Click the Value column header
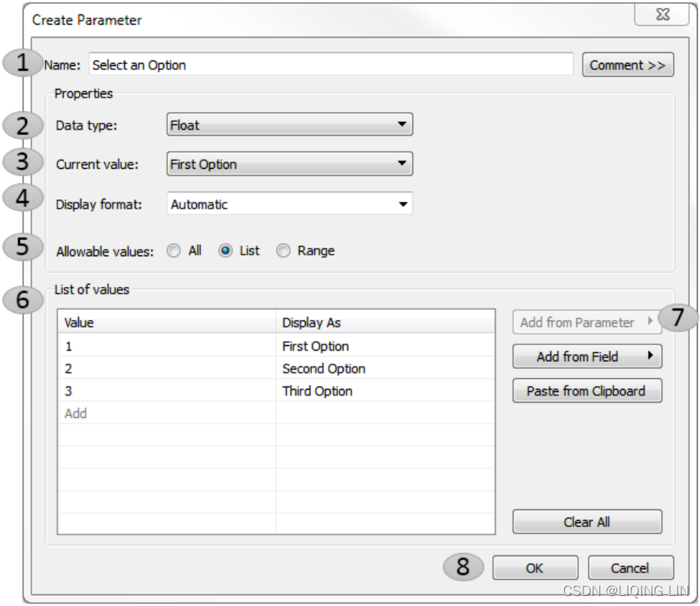The height and width of the screenshot is (606, 700). pyautogui.click(x=166, y=322)
